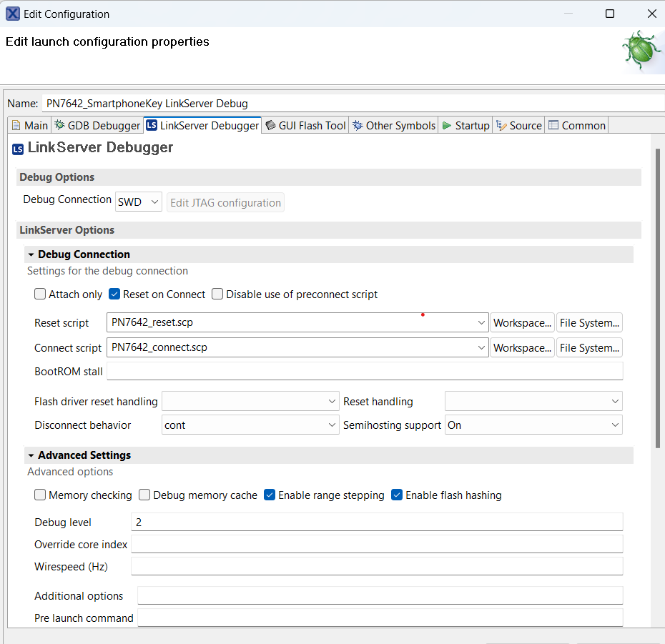
Task: Open the Reset handling dropdown
Action: click(x=533, y=401)
